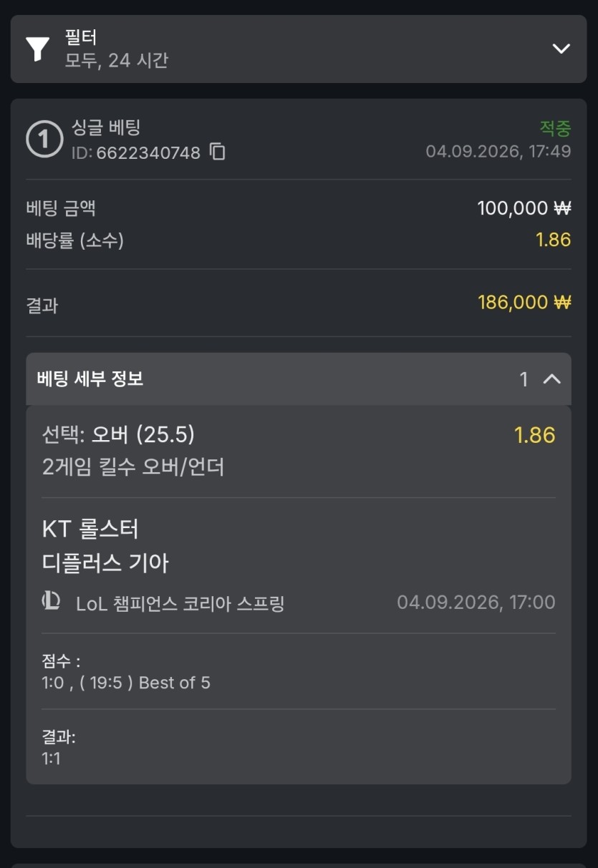Click the 186,000 ₩ result amount

coord(524,303)
